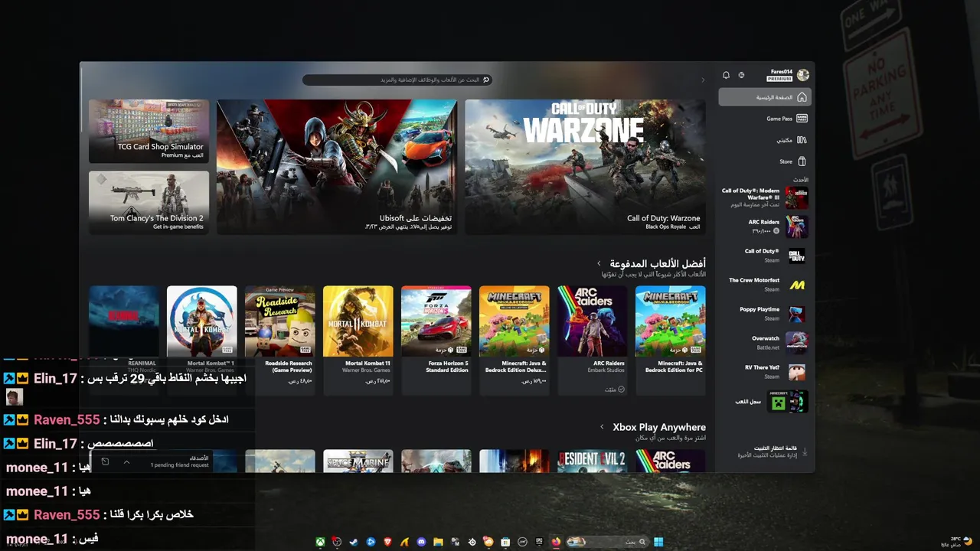Image resolution: width=980 pixels, height=551 pixels.
Task: Open Firefox from the taskbar
Action: [x=556, y=542]
